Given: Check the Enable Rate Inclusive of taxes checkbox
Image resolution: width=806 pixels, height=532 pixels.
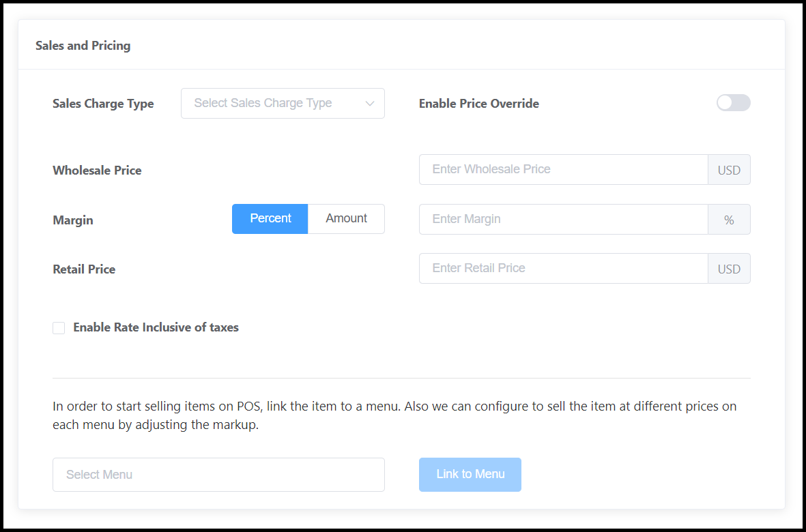Looking at the screenshot, I should click(x=59, y=327).
